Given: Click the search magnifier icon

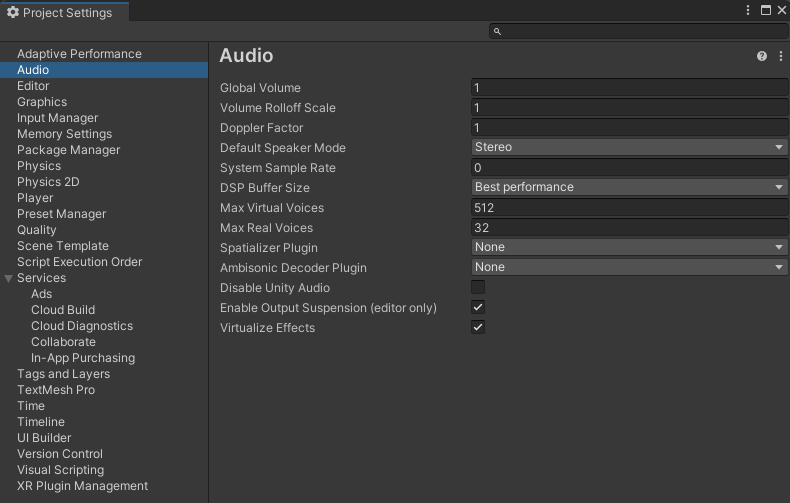Looking at the screenshot, I should click(497, 31).
